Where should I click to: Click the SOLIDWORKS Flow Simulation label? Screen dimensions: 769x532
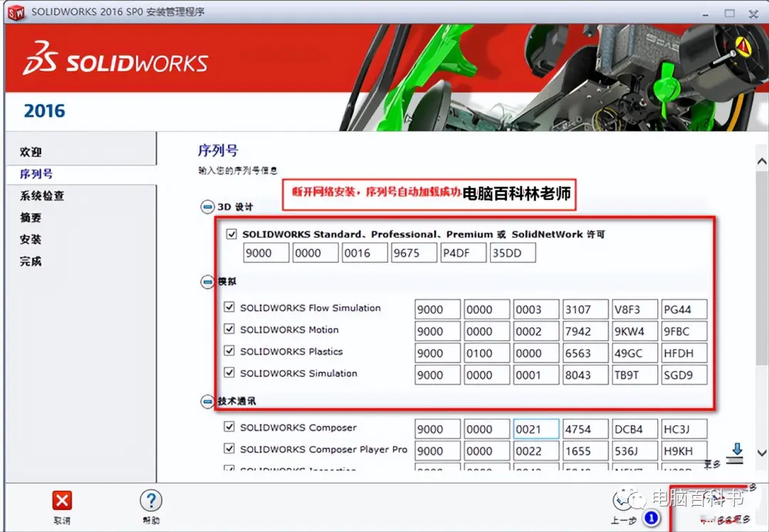(310, 308)
